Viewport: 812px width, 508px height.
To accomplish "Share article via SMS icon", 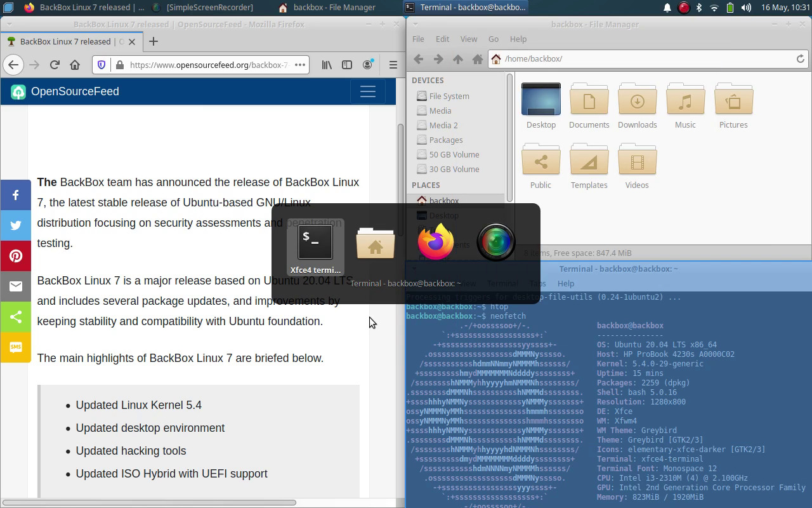I will (x=15, y=347).
